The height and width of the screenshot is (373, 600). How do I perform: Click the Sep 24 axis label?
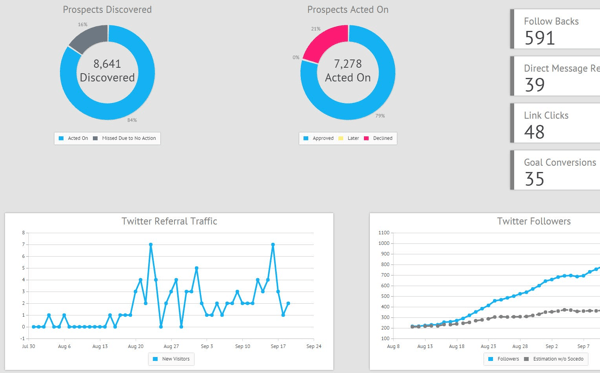pos(314,346)
